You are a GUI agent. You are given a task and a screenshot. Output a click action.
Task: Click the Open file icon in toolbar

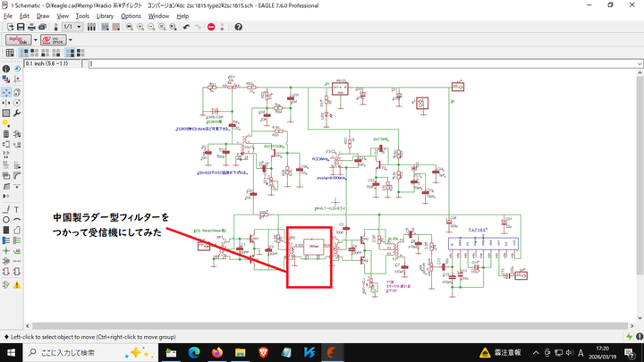[x=9, y=27]
